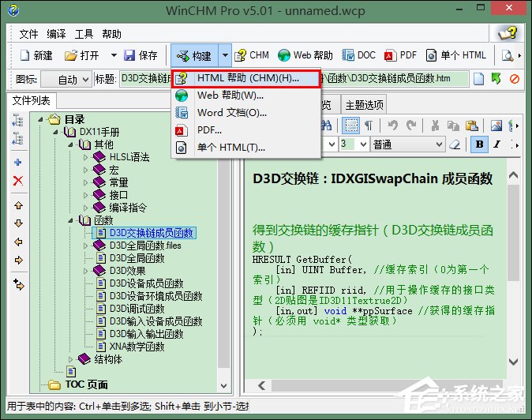Collapse the 其他 folder node

click(70, 144)
